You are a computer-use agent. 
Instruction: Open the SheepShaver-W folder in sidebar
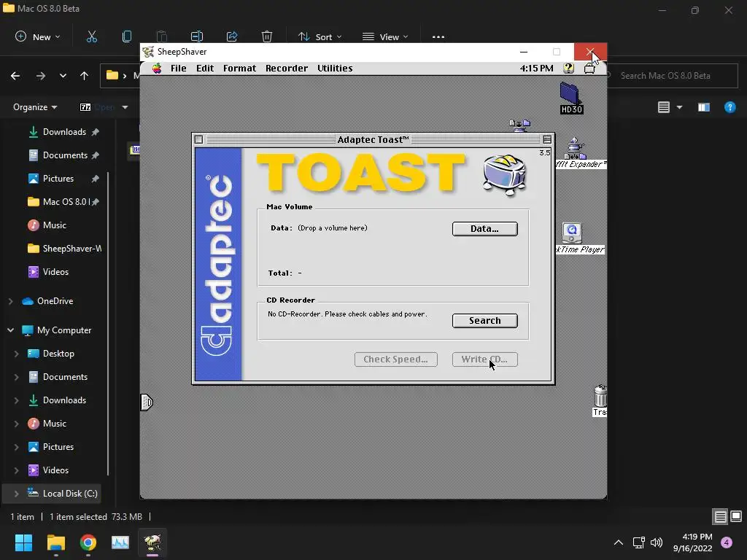(64, 249)
